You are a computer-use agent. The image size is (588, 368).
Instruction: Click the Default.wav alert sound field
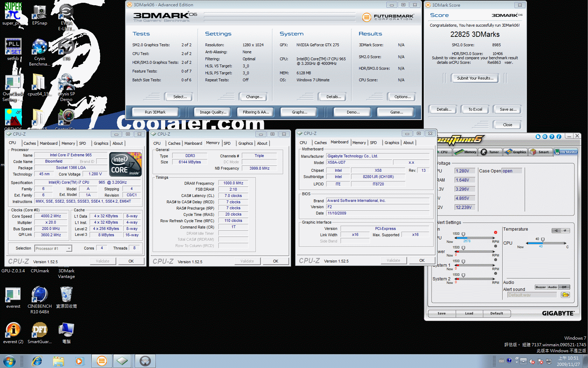[x=532, y=295]
